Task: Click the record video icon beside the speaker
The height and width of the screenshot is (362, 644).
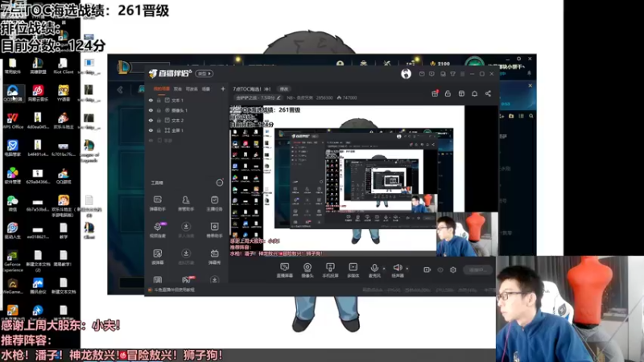Action: [427, 269]
